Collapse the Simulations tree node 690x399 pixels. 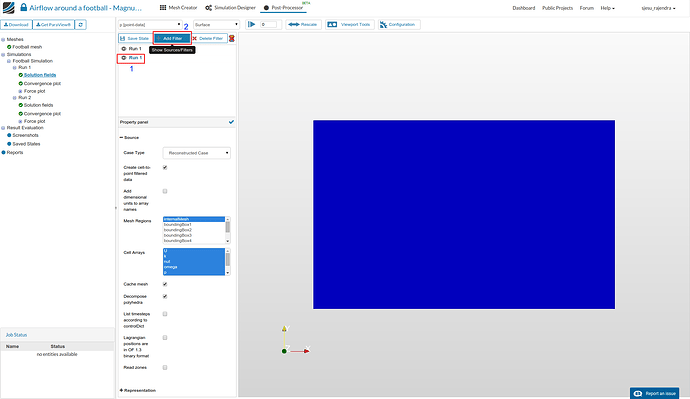[3, 55]
